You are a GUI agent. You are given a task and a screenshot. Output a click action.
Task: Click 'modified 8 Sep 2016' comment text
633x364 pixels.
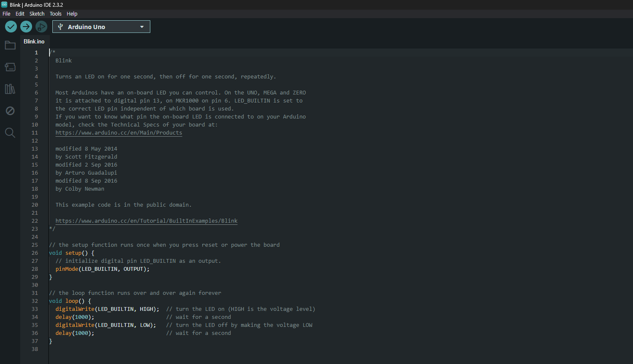[x=86, y=181]
